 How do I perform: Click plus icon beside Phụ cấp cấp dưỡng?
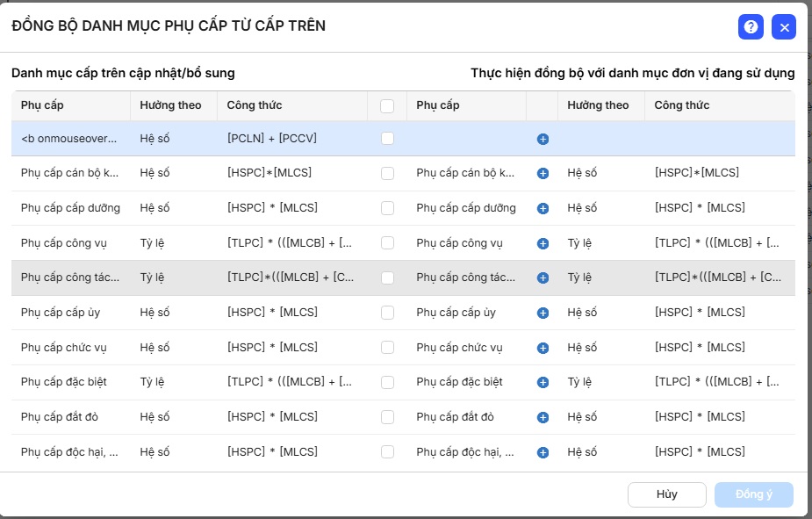tap(543, 208)
